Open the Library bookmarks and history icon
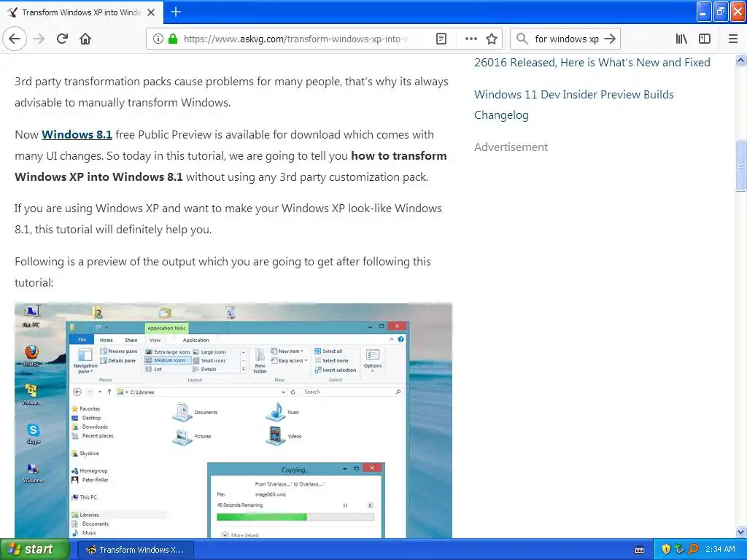 (681, 39)
